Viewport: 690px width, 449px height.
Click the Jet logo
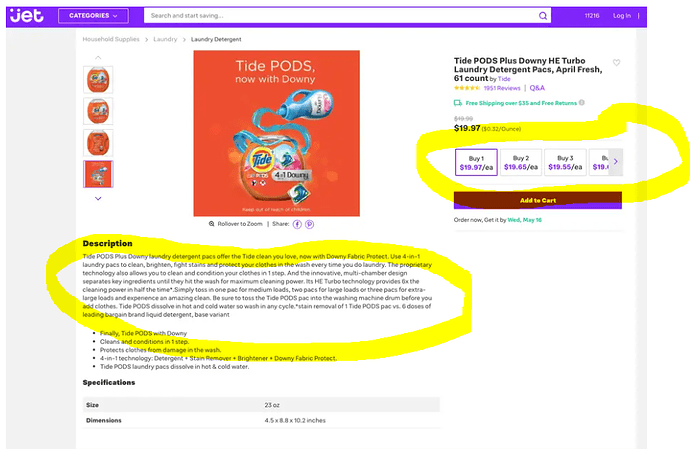point(26,16)
